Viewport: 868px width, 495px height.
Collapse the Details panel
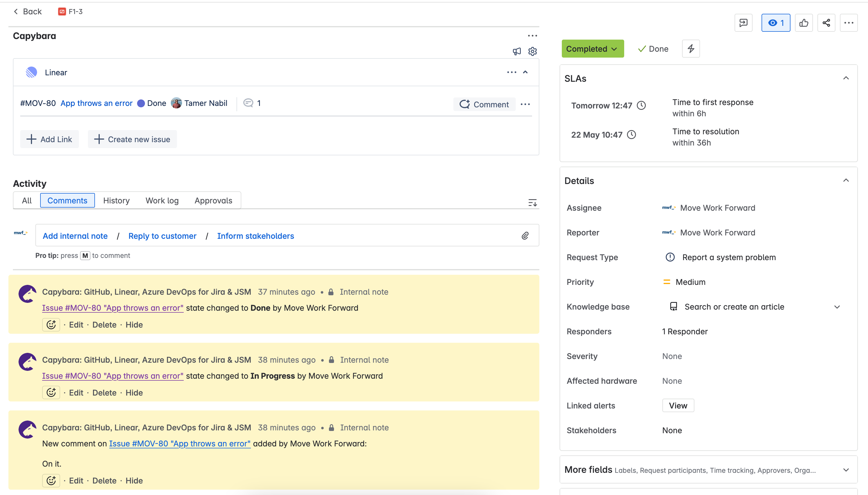[846, 181]
